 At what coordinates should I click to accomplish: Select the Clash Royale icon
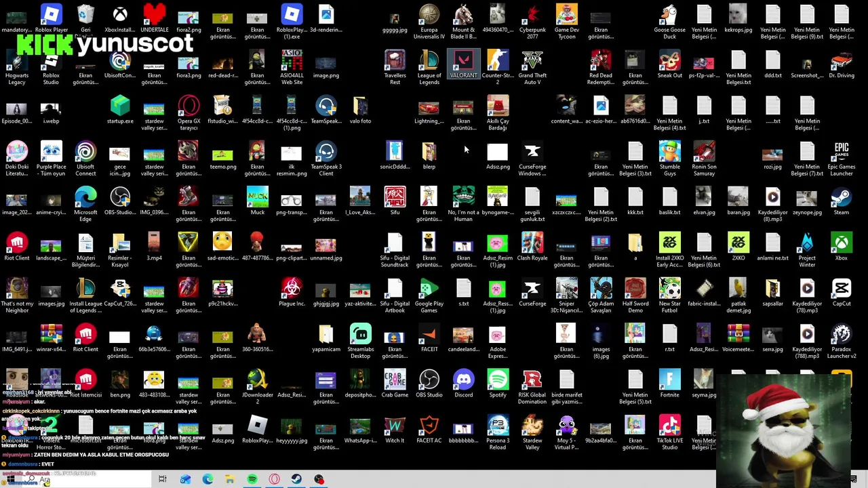tap(532, 247)
